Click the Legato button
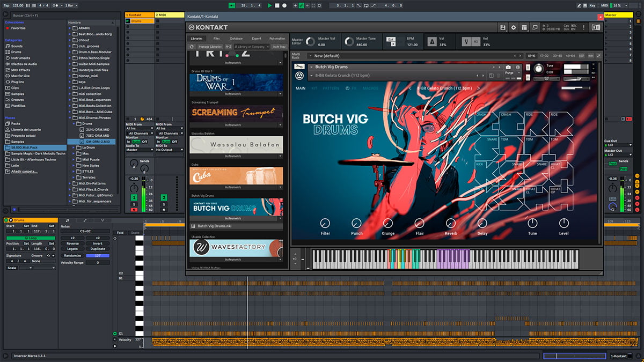Image resolution: width=644 pixels, height=362 pixels. click(x=72, y=249)
